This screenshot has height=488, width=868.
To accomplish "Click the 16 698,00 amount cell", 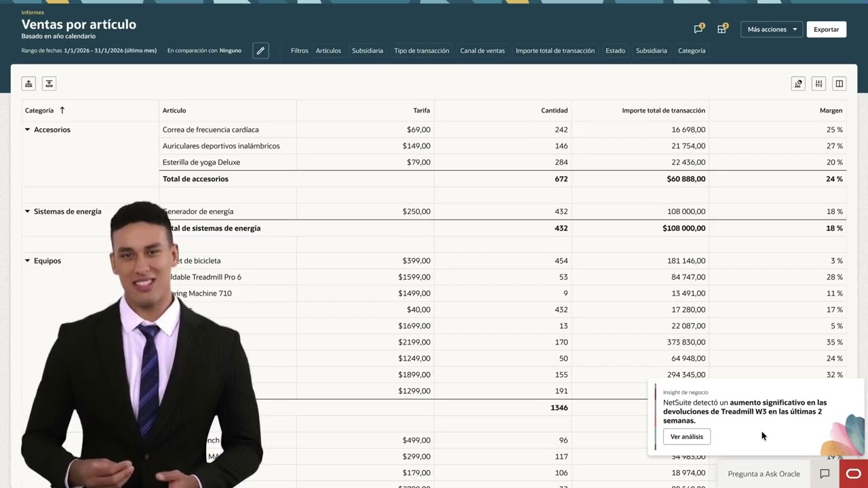I will pos(688,129).
